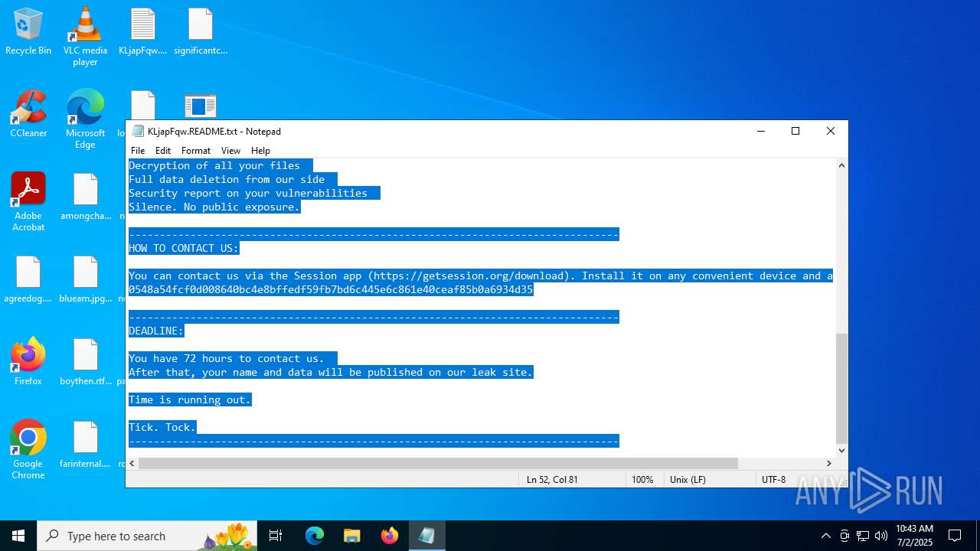The height and width of the screenshot is (551, 980).
Task: Select the boythen.rtf desktop file
Action: 85,363
